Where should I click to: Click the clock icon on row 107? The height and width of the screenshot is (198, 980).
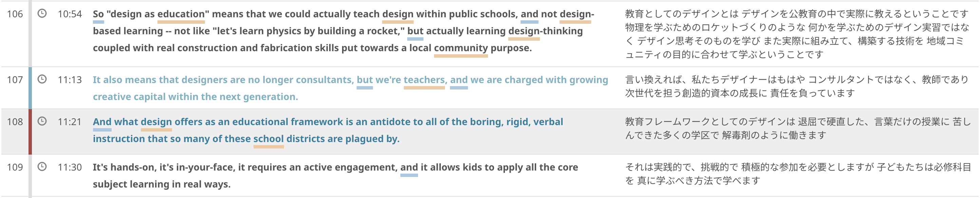(x=42, y=79)
